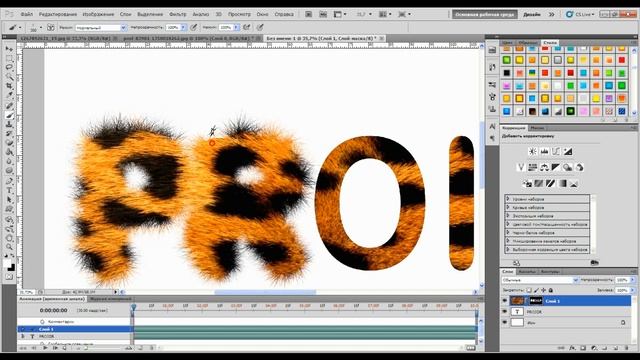Add a Brightness/Contrast adjustment
This screenshot has width=640, height=360.
[x=533, y=151]
